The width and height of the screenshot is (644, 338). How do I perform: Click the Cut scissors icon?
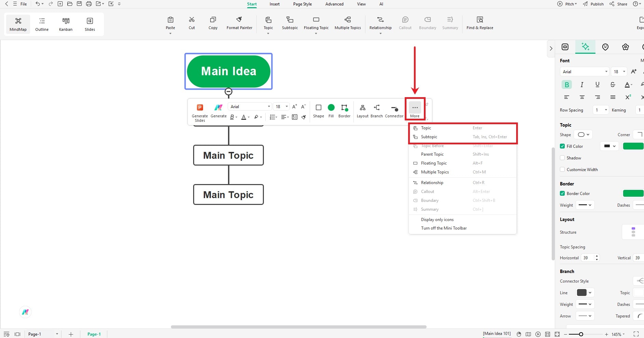(x=192, y=19)
